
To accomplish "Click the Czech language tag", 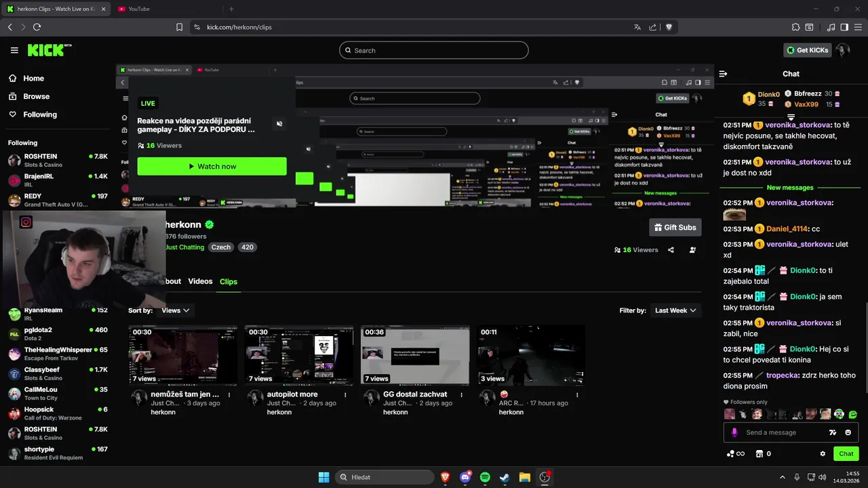I will point(221,247).
